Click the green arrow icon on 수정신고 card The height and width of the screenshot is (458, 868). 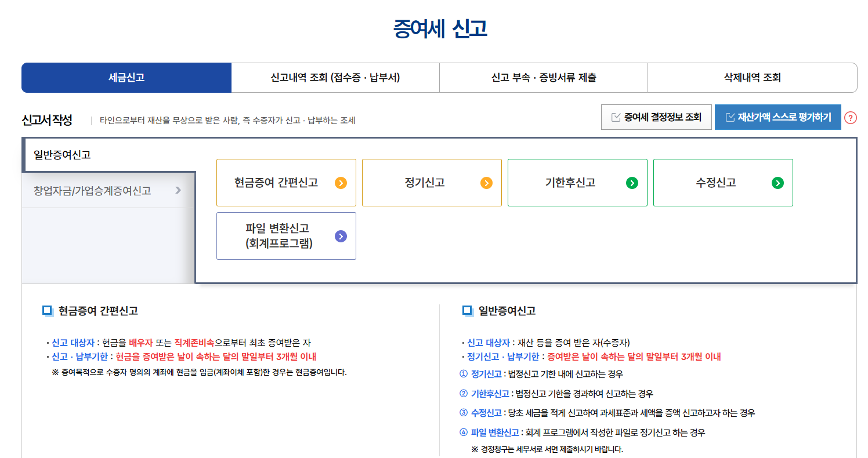778,183
